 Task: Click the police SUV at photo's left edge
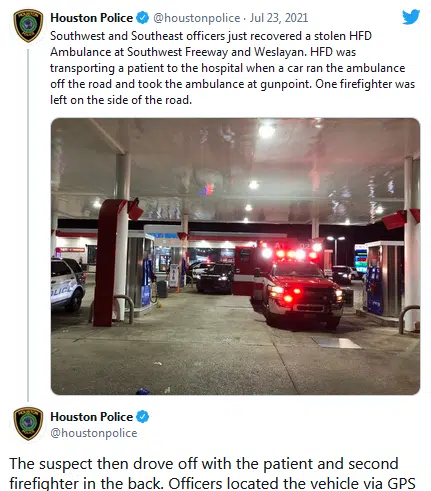pos(67,283)
